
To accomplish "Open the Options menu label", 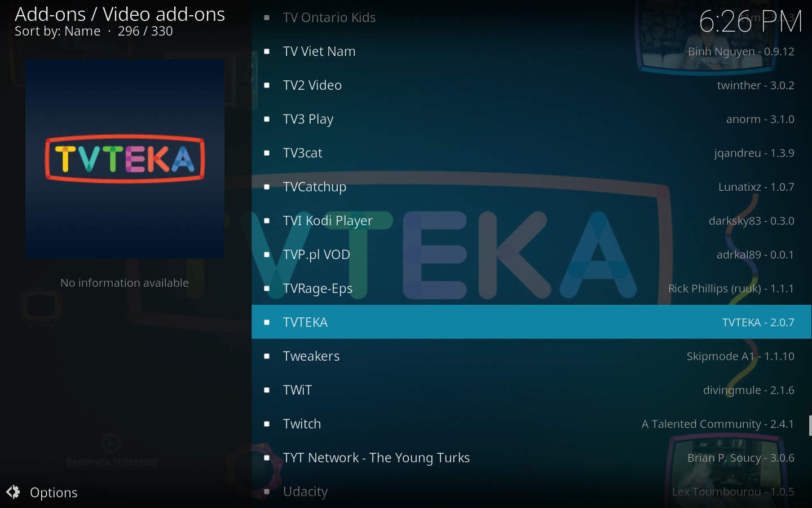I will click(54, 493).
